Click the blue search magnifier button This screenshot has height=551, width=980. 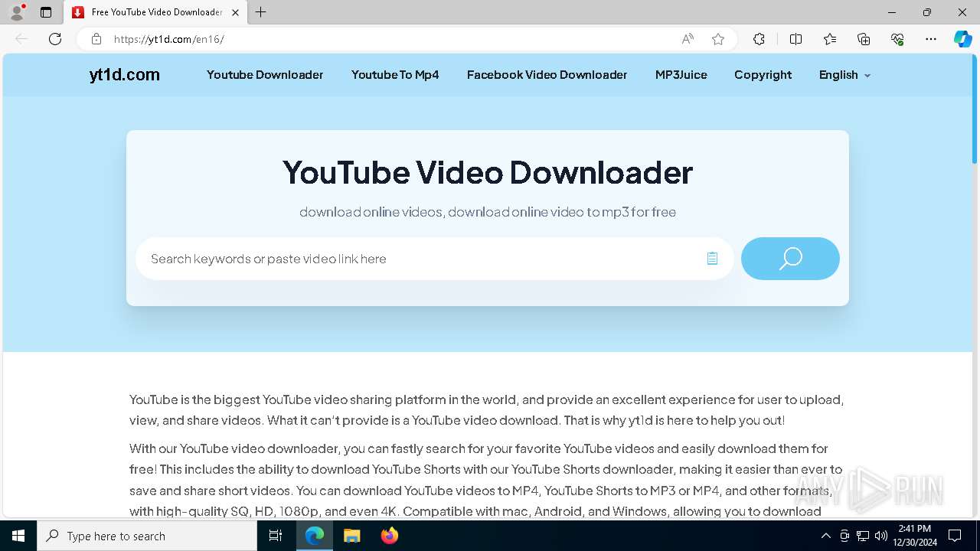[x=790, y=259]
